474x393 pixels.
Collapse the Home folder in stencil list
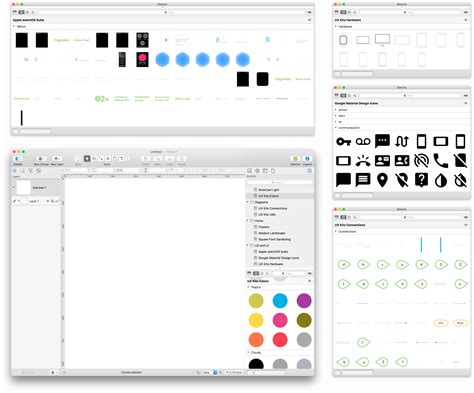pos(247,221)
